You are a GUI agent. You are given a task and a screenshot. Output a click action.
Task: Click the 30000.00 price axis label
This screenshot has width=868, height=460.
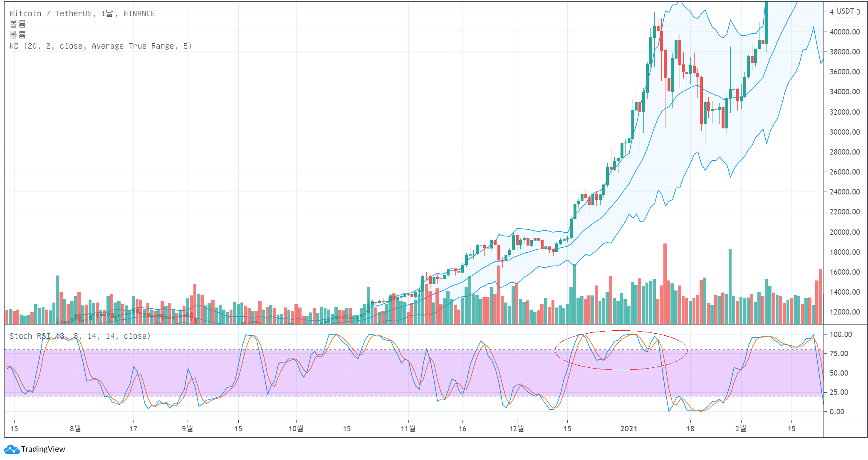(x=845, y=132)
